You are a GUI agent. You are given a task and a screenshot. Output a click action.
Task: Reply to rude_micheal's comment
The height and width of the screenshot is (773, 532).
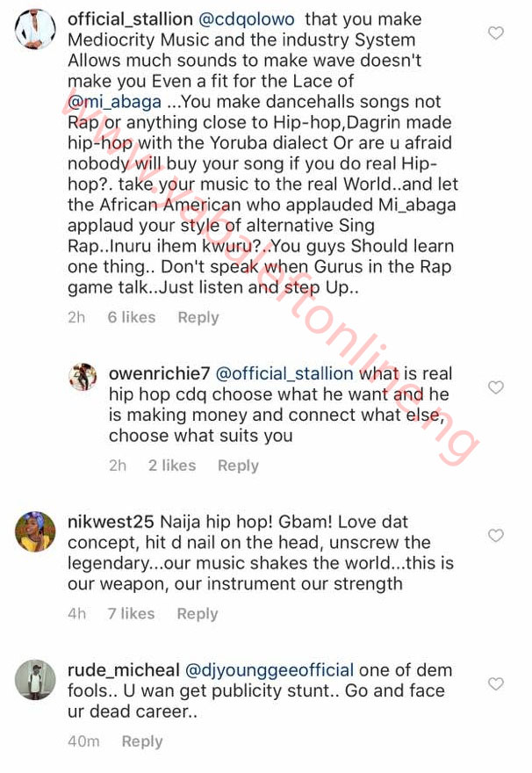[x=142, y=741]
